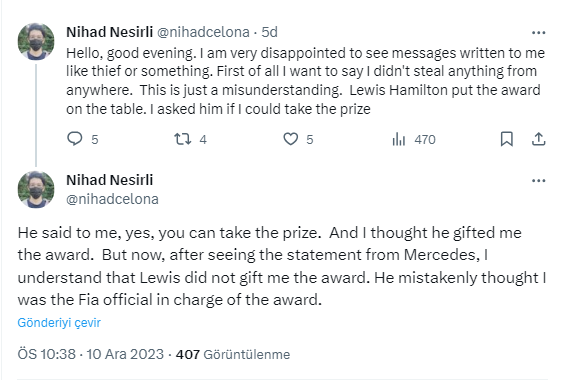This screenshot has width=561, height=380.
Task: Click the 407 Görüntülenme view count
Action: [x=233, y=354]
